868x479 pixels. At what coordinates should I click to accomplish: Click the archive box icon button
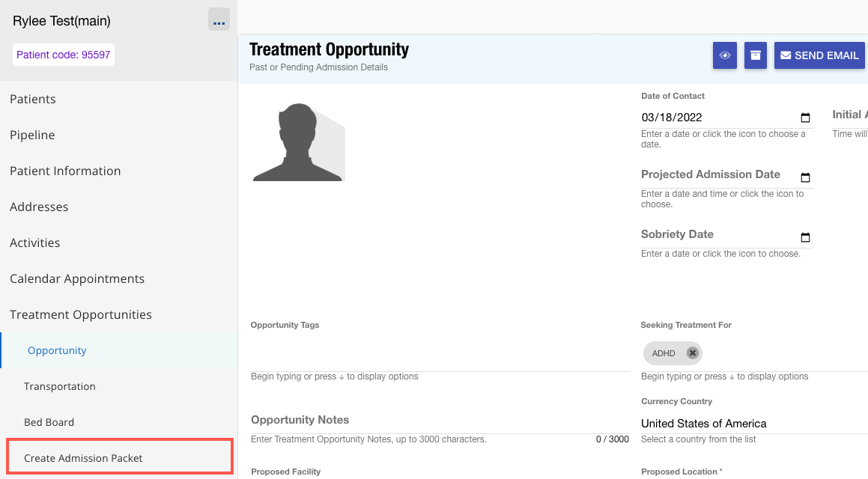tap(756, 55)
